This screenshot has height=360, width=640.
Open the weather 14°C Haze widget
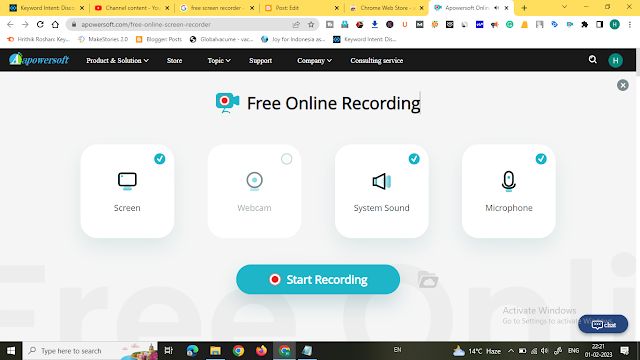coord(477,351)
